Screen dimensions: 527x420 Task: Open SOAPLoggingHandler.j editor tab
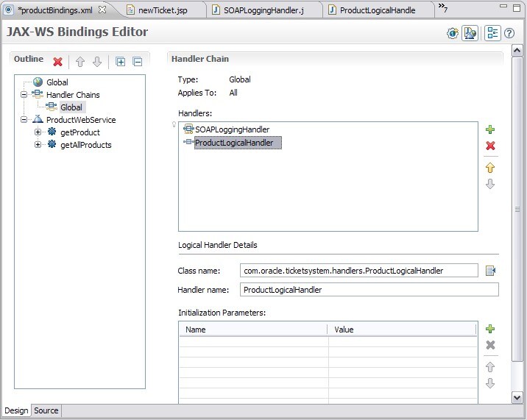pyautogui.click(x=263, y=10)
